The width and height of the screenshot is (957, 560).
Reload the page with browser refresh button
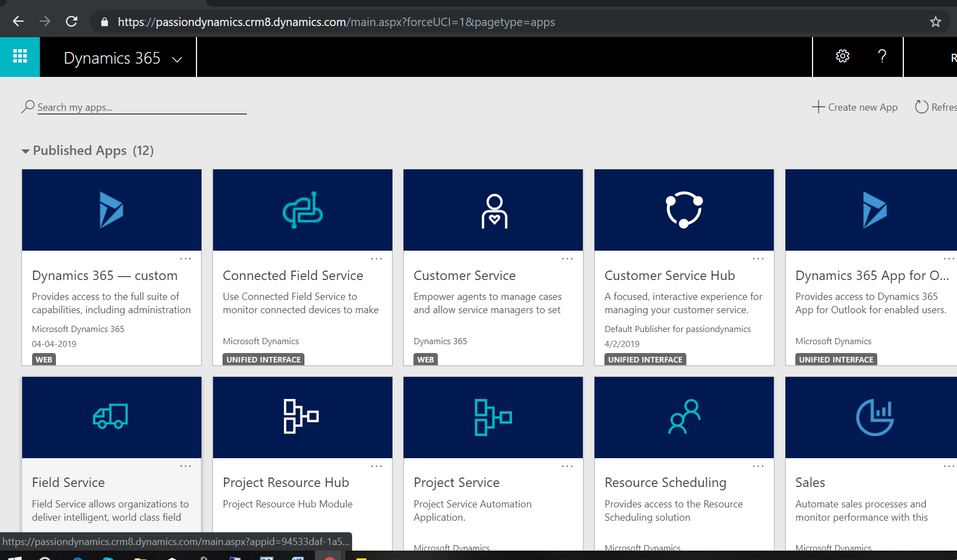pyautogui.click(x=71, y=22)
